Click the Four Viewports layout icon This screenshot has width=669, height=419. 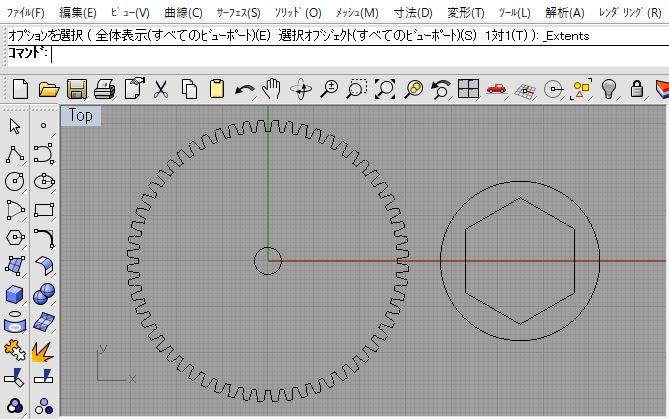coord(468,89)
